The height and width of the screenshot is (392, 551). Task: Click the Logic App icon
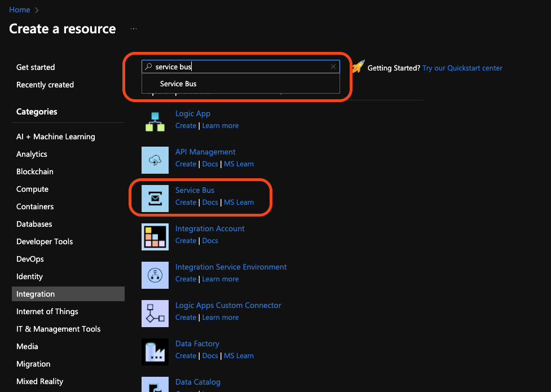[155, 122]
